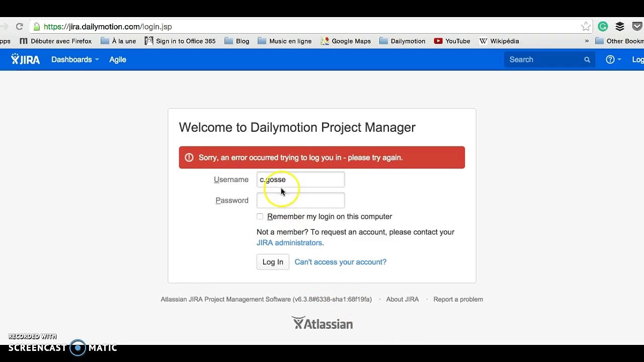Click the search magnifier icon
The image size is (644, 362).
pos(587,59)
